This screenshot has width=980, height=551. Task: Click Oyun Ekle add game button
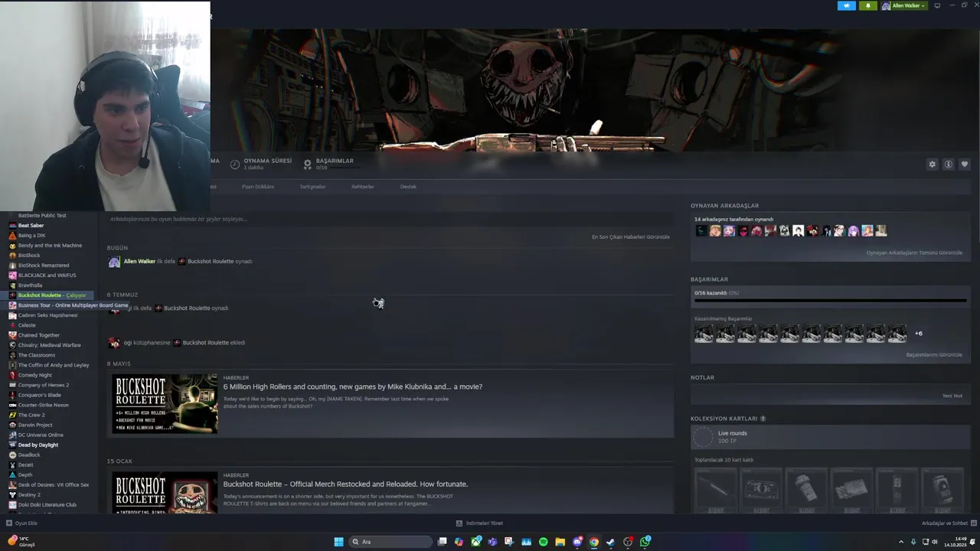pos(21,523)
